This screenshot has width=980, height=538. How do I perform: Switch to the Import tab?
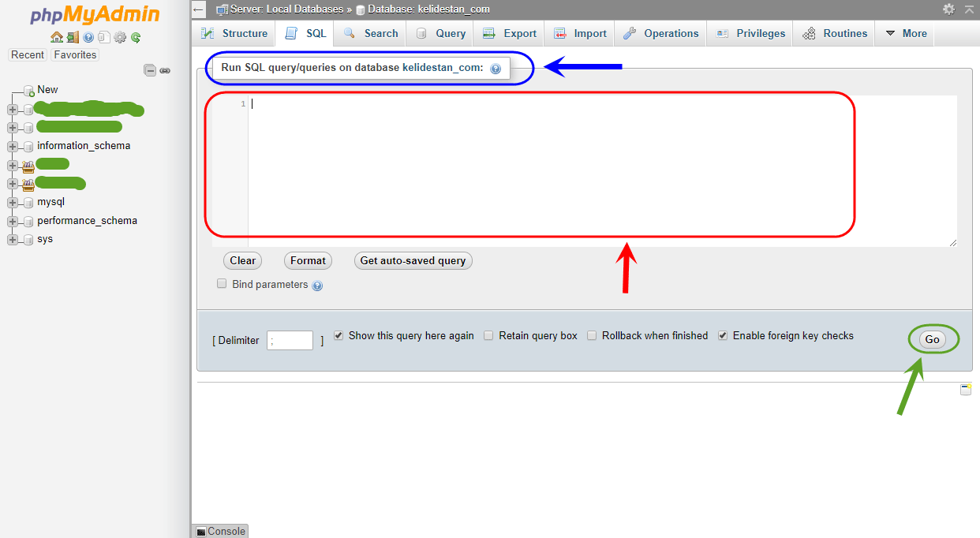pos(580,33)
